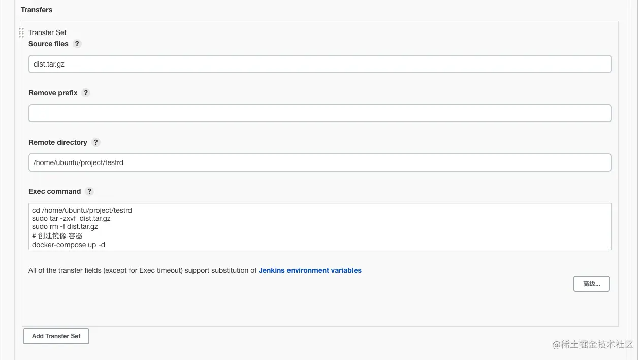Click the sudo tar -zxvf command line
This screenshot has width=644, height=360.
tap(71, 218)
